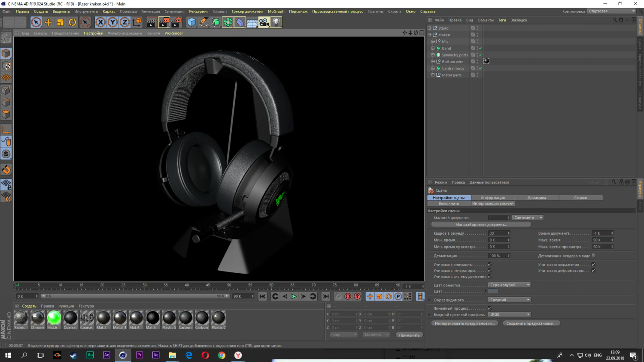Toggle the Central body generator checkmark
Screen dimensions: 644x362
(480, 68)
